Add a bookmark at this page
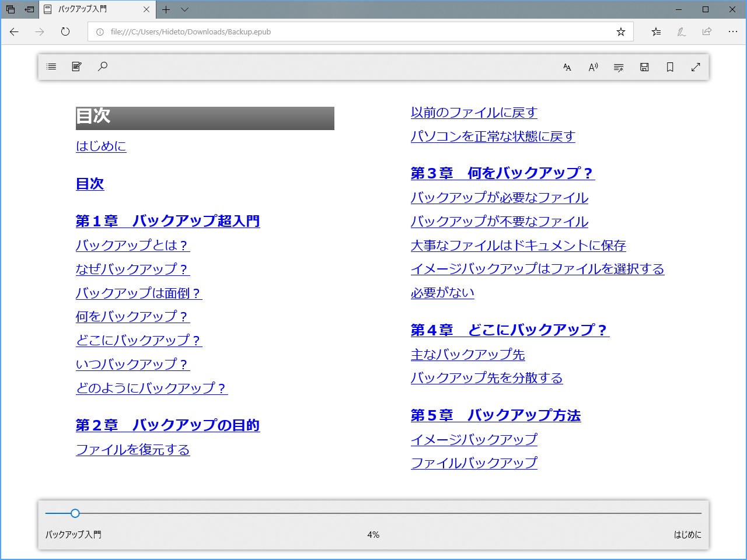The image size is (747, 560). point(669,67)
